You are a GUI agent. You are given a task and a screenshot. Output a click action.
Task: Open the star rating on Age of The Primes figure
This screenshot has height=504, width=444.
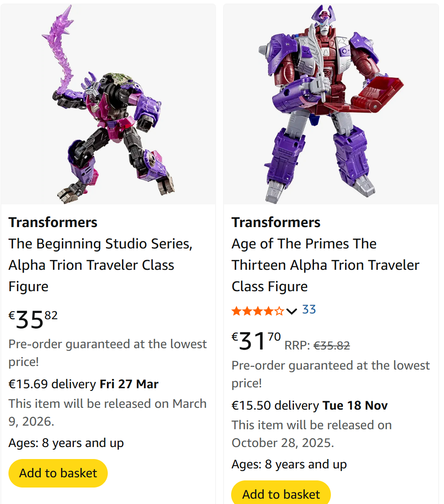pyautogui.click(x=257, y=311)
